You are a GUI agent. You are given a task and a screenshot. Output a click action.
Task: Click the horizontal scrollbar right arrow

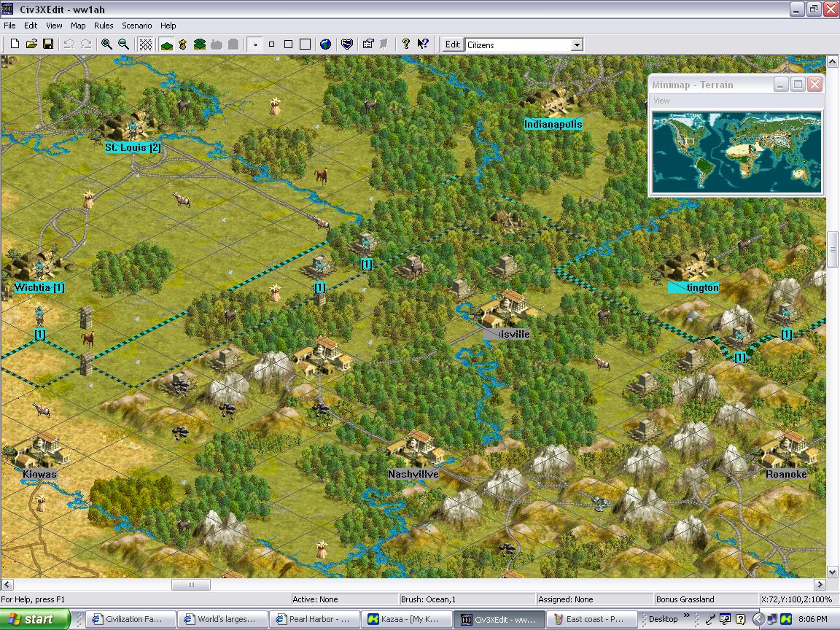coord(820,585)
